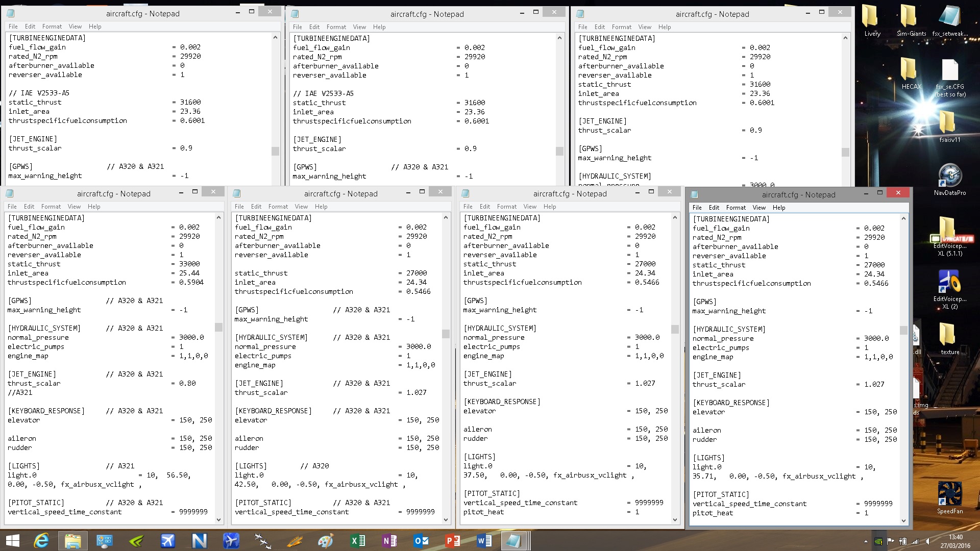This screenshot has height=551, width=980.
Task: Show hidden system tray icons arrow
Action: pyautogui.click(x=866, y=541)
